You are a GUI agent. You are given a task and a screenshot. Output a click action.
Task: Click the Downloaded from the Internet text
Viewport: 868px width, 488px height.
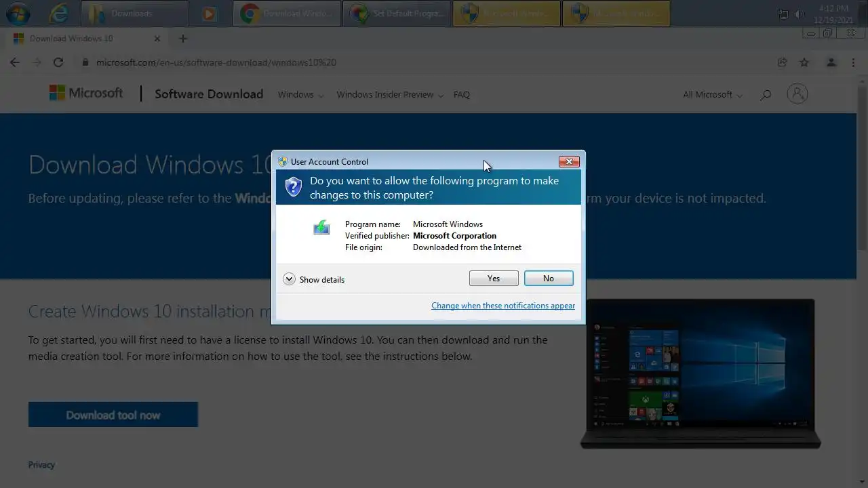[x=467, y=247]
